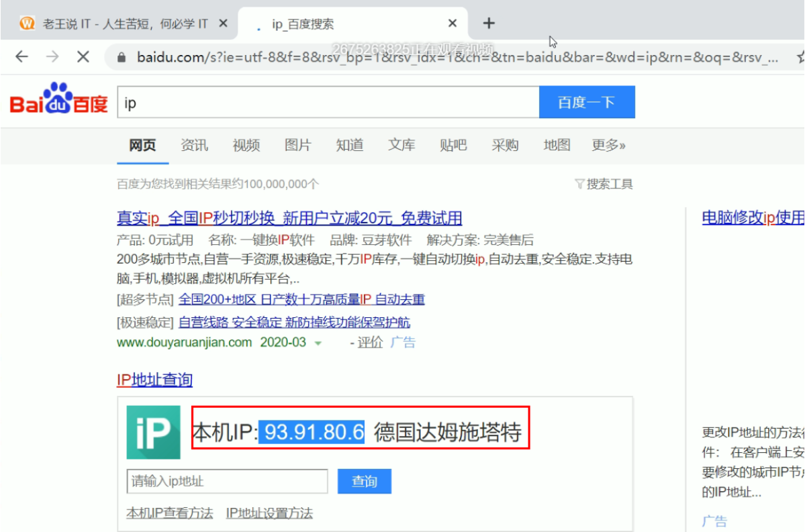Image resolution: width=805 pixels, height=532 pixels.
Task: Switch to 资讯 results
Action: [195, 145]
